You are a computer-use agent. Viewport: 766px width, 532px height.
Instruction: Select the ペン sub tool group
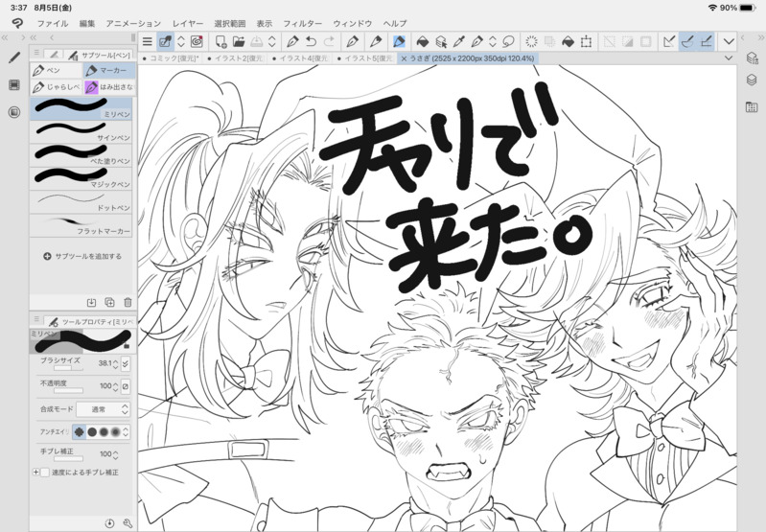click(57, 71)
